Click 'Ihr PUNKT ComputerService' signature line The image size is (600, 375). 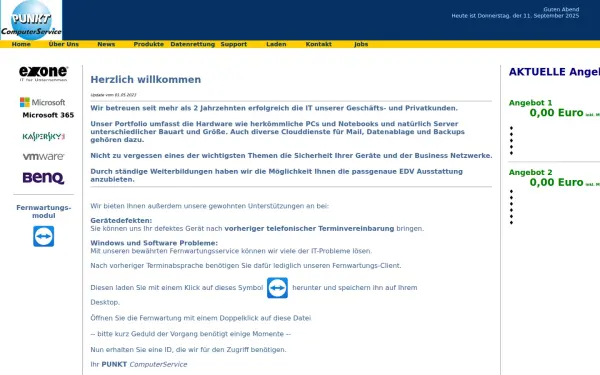(139, 365)
